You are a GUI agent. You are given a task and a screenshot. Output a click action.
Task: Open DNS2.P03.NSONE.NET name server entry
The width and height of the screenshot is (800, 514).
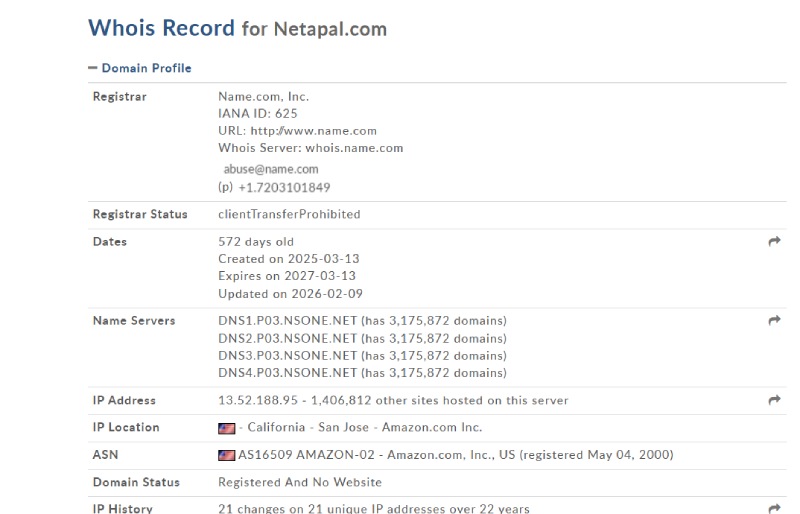(287, 338)
